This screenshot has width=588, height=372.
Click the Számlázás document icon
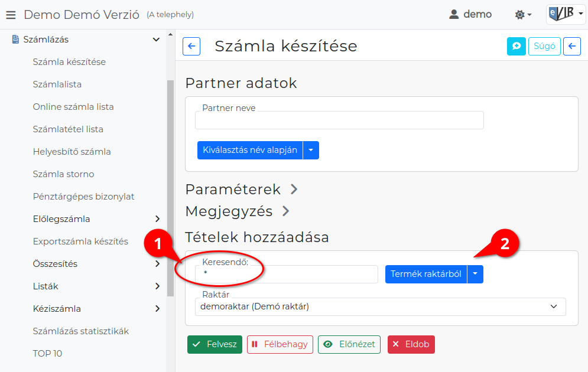(x=15, y=40)
